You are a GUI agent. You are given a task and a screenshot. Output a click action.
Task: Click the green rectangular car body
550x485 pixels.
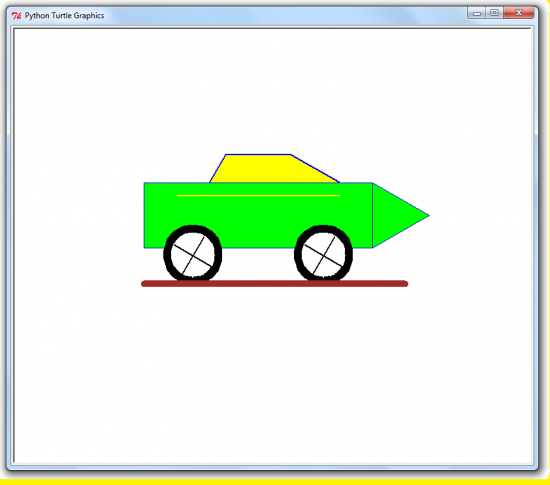[x=258, y=210]
